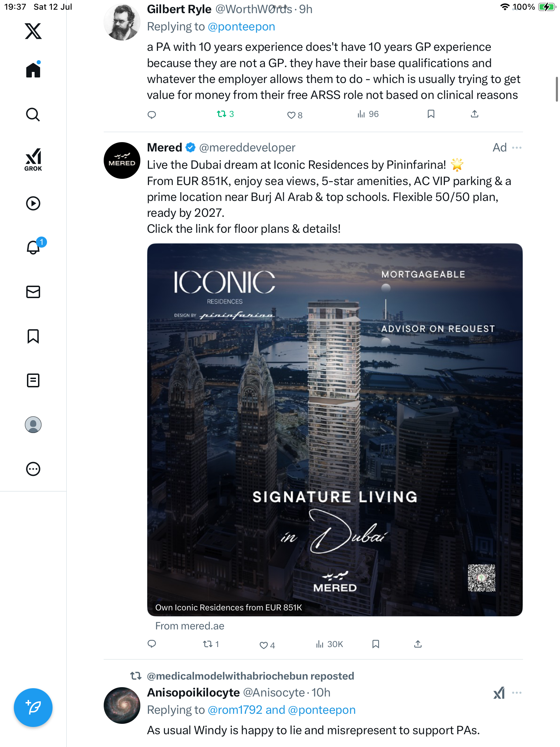Open the Lists icon in sidebar
This screenshot has height=747, width=560.
(33, 380)
